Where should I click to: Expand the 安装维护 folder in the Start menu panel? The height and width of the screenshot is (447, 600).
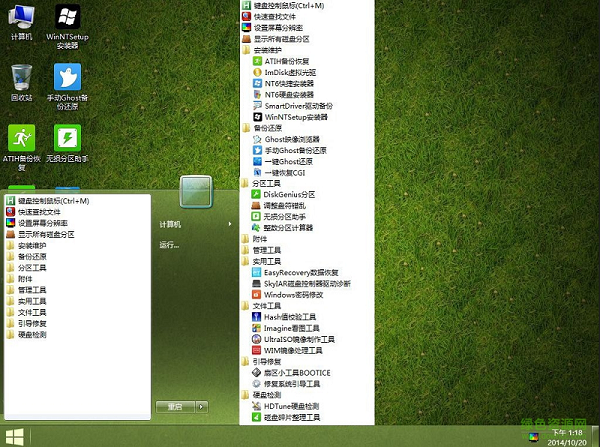(26, 245)
